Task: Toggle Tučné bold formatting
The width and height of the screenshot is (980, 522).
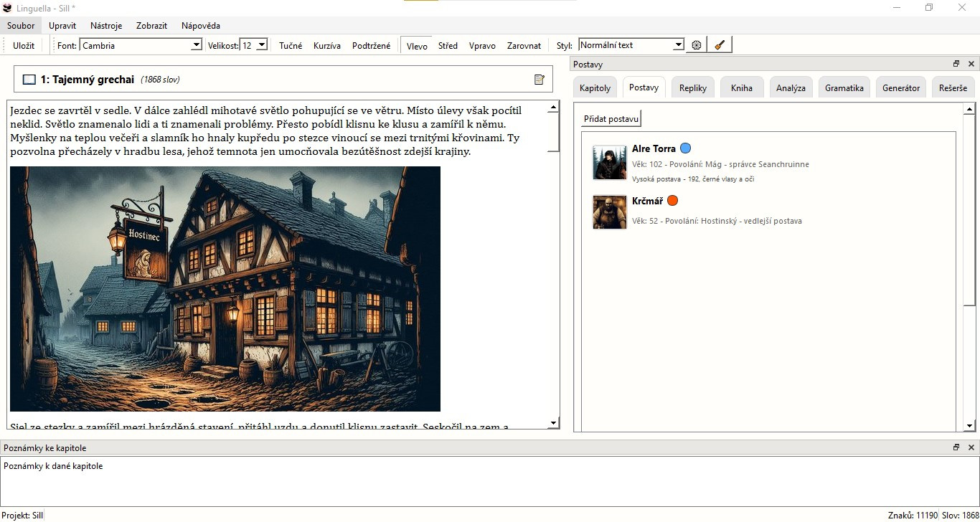Action: point(291,45)
